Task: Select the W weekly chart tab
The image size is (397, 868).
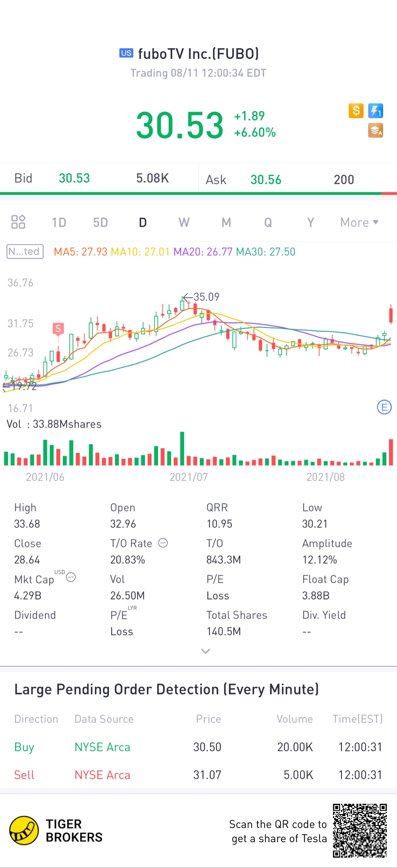Action: [x=184, y=222]
